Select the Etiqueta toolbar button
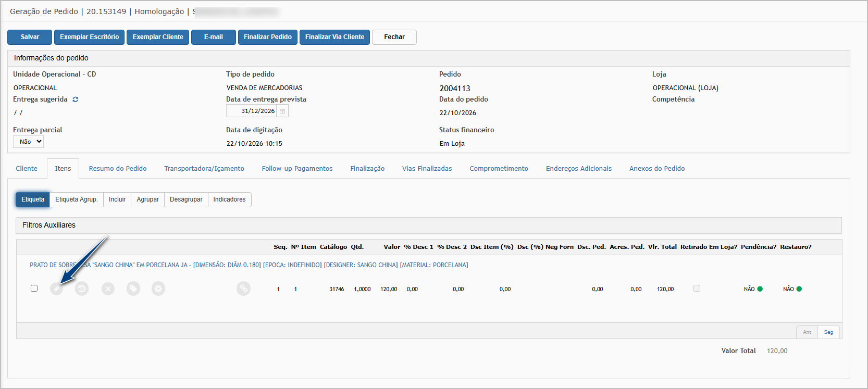868x389 pixels. coord(33,199)
